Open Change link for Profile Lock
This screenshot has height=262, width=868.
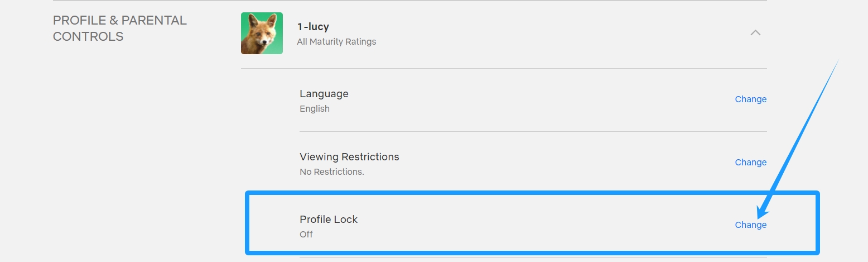click(x=751, y=225)
